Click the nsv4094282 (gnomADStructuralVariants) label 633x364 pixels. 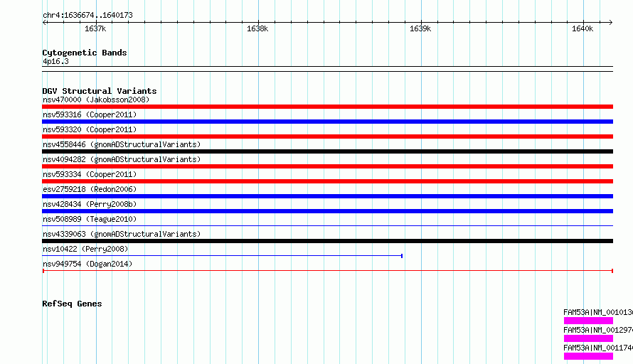pos(122,159)
